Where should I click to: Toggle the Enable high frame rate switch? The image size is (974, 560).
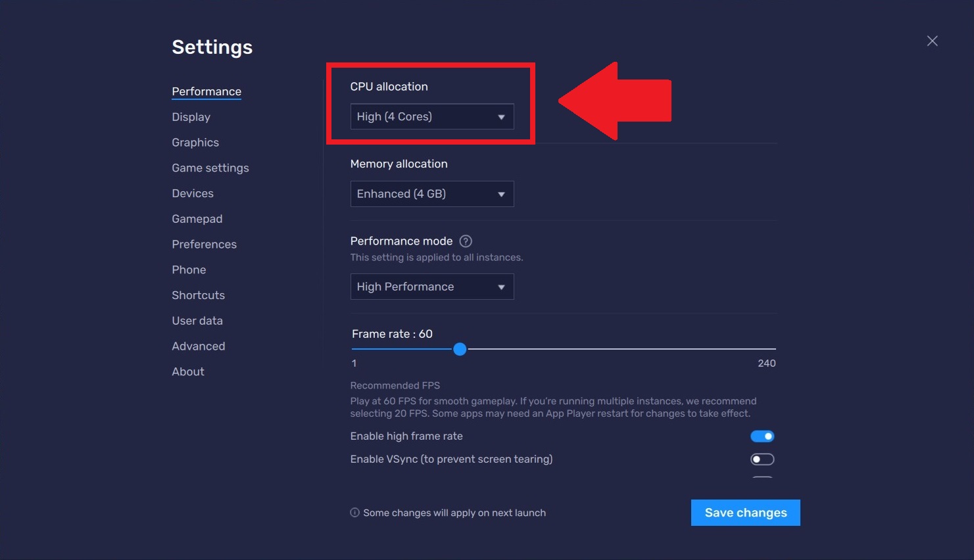[x=762, y=436]
